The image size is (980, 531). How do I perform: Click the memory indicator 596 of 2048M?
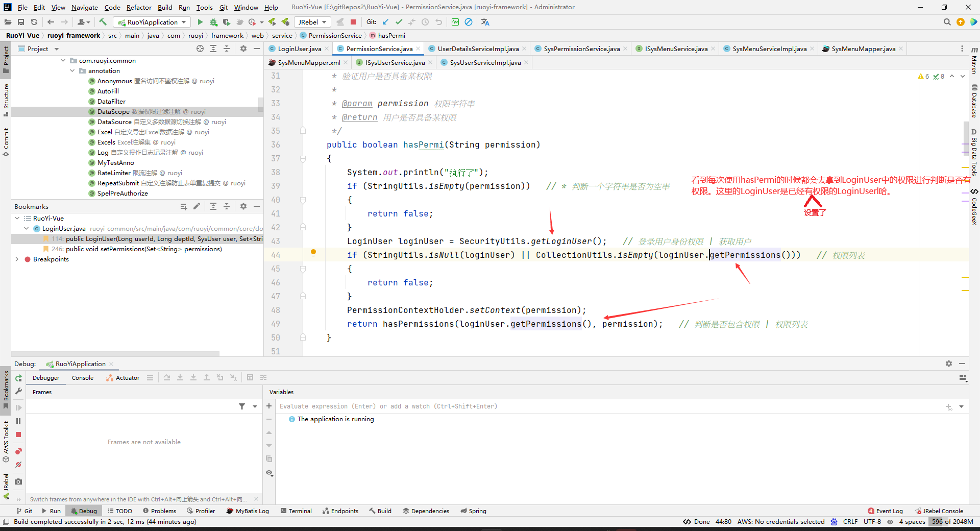(952, 521)
